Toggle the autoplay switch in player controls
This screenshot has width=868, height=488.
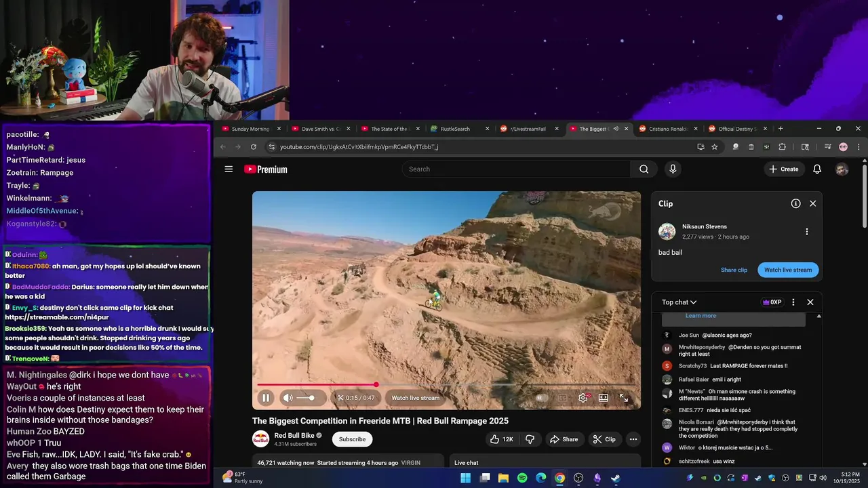[540, 398]
